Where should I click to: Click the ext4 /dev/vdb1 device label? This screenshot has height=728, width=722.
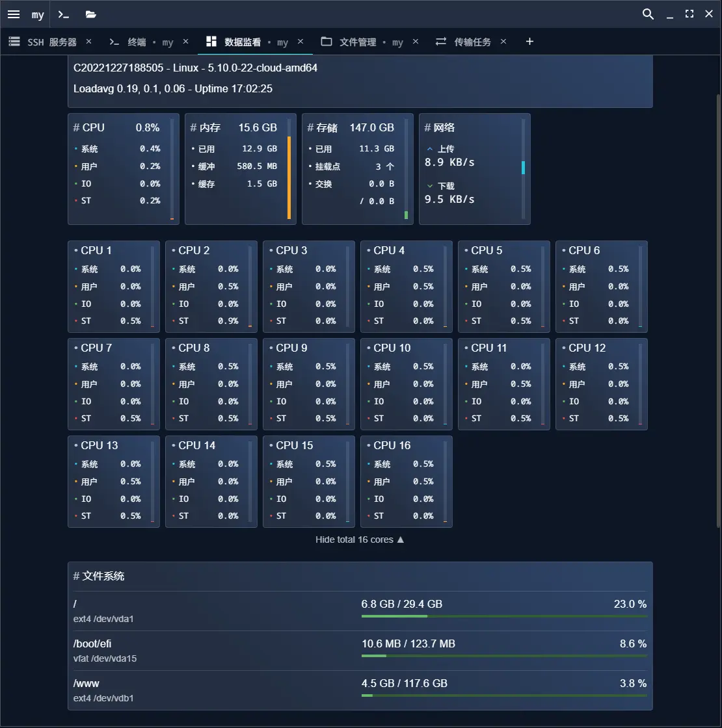point(103,698)
